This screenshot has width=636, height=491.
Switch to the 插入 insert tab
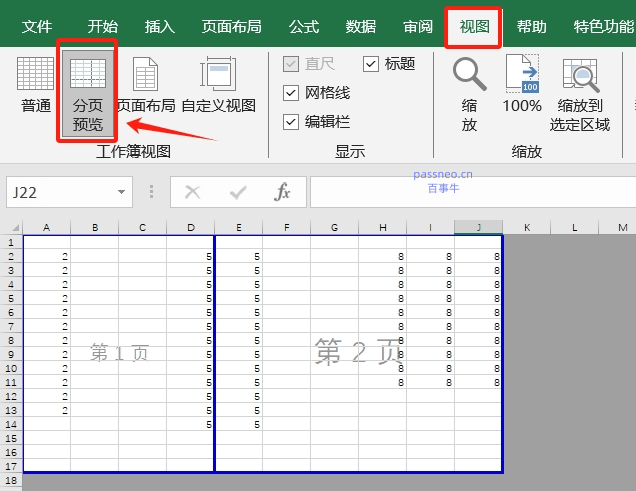pyautogui.click(x=159, y=27)
